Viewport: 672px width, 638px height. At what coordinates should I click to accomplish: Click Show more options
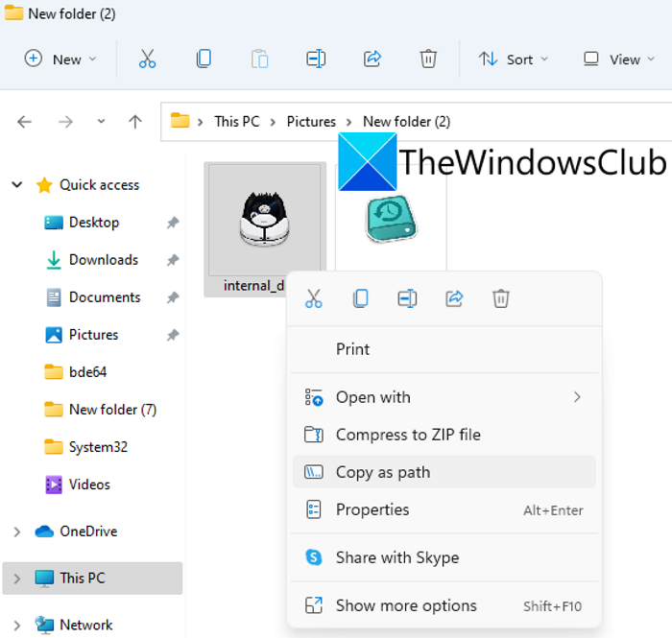444,606
